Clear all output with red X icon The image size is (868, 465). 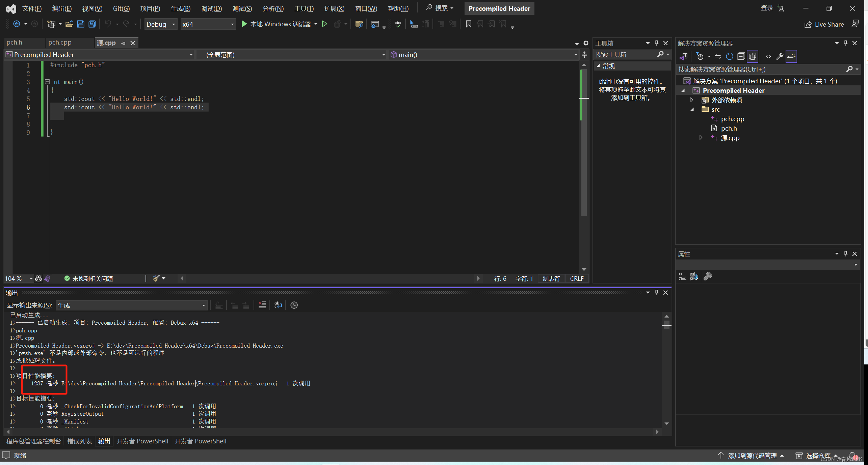click(x=262, y=305)
